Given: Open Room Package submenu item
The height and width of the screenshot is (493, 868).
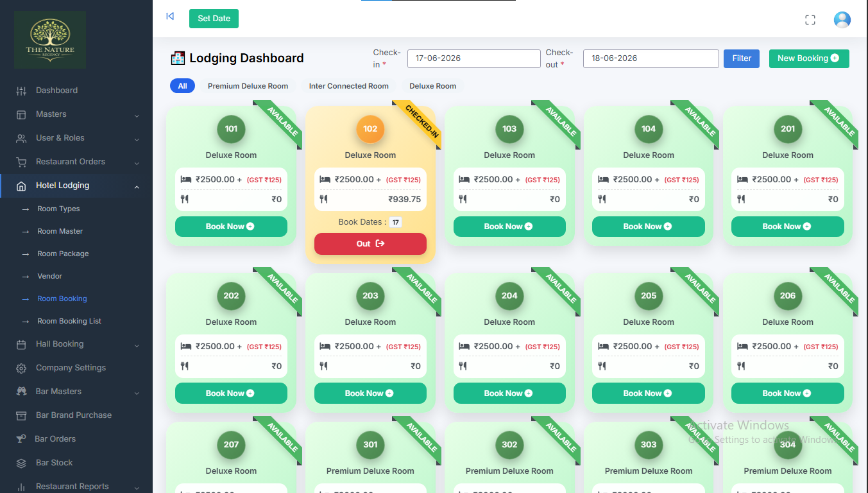Looking at the screenshot, I should click(63, 254).
